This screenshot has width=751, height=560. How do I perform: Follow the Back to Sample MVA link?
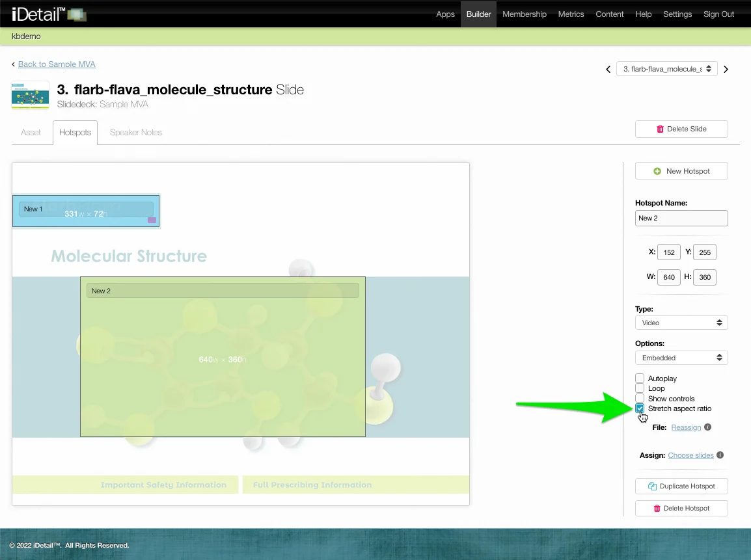(57, 64)
